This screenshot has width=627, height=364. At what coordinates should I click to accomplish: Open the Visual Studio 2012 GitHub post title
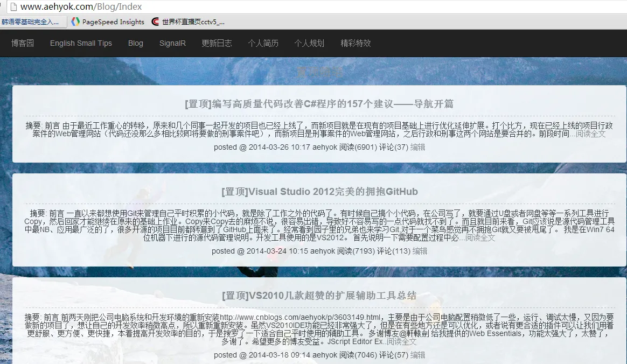coord(319,192)
